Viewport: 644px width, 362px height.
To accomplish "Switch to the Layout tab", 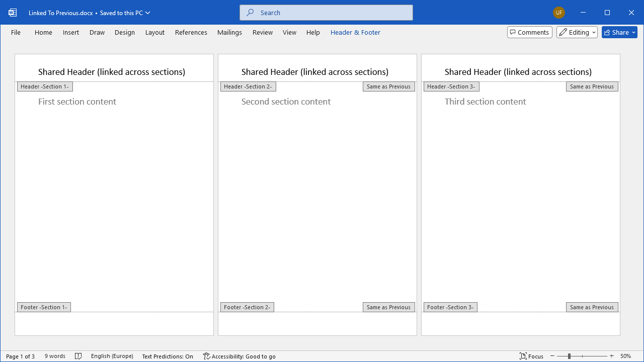I will pyautogui.click(x=154, y=32).
